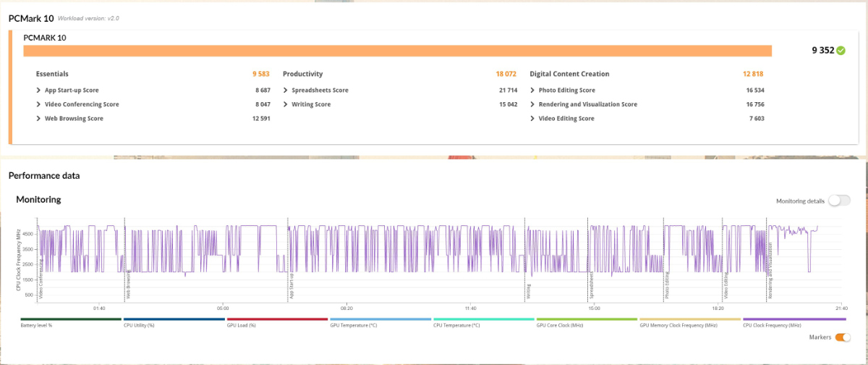Screen dimensions: 868x365
Task: Click the 15:00 time axis label
Action: (x=594, y=308)
